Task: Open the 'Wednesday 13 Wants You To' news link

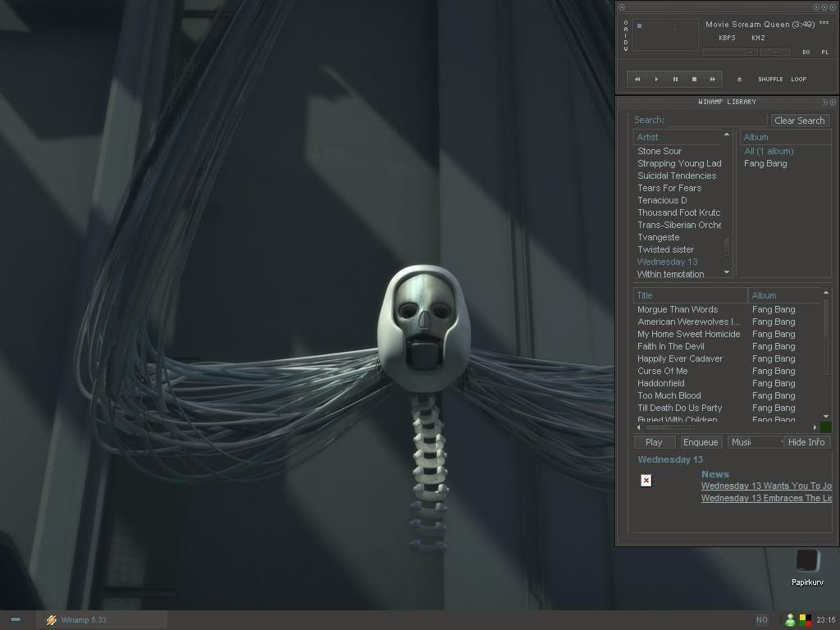Action: pyautogui.click(x=765, y=486)
